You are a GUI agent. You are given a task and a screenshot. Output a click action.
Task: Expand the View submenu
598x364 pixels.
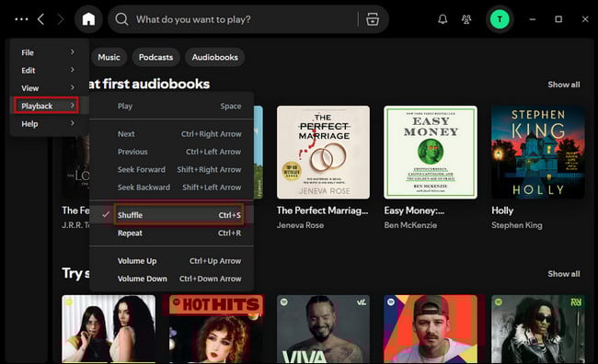click(48, 88)
